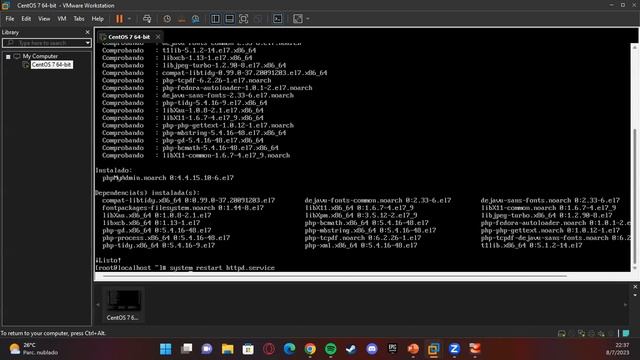640x360 pixels.
Task: Click the VMware Workstation taskbar icon
Action: tap(433, 349)
